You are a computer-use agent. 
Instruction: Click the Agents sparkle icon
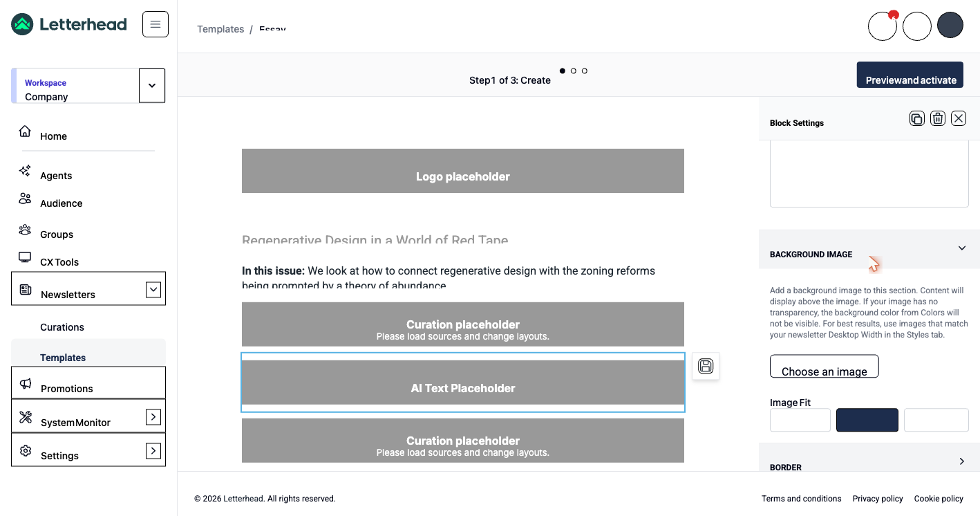[x=25, y=171]
